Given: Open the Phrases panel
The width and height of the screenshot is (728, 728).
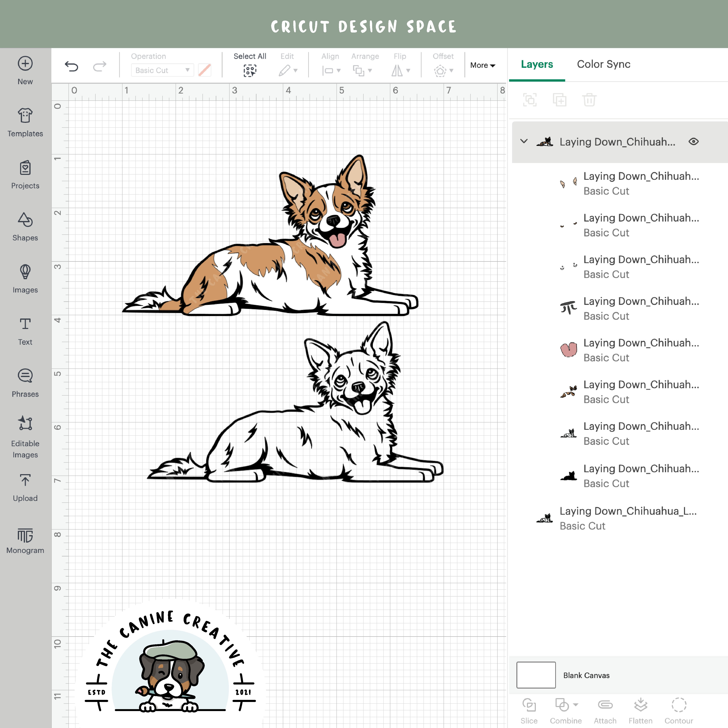Looking at the screenshot, I should click(x=25, y=382).
